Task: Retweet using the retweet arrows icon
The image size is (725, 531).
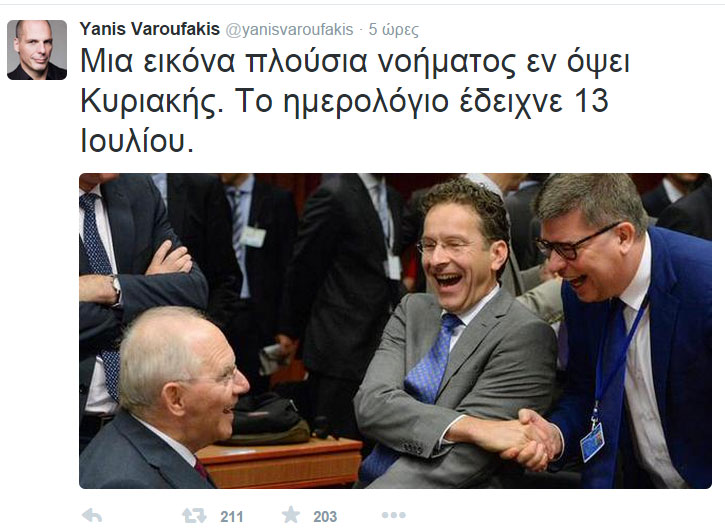Action: tap(194, 515)
